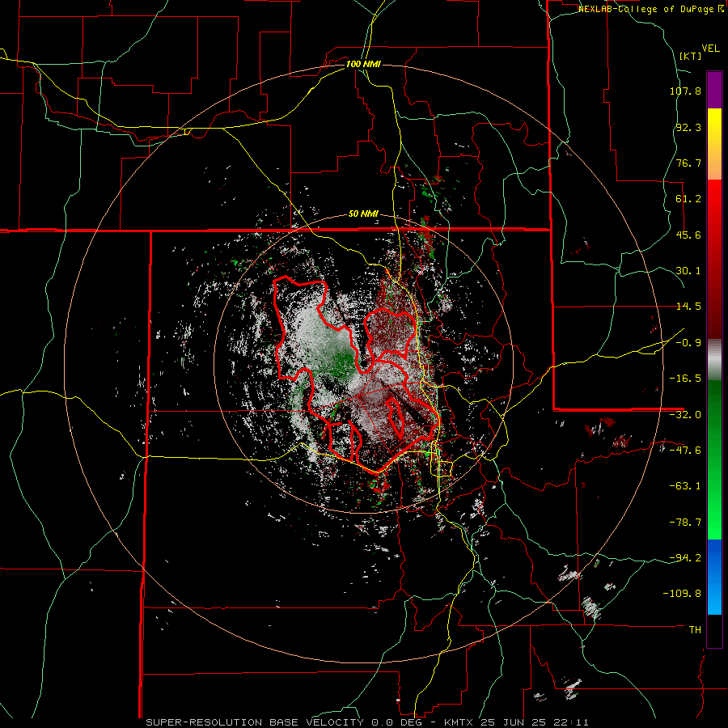Click the -63.1 velocity scale value
This screenshot has width=728, height=728.
coord(685,486)
